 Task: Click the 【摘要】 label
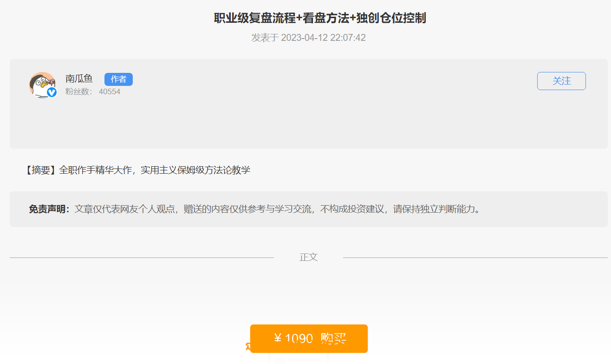[x=40, y=170]
